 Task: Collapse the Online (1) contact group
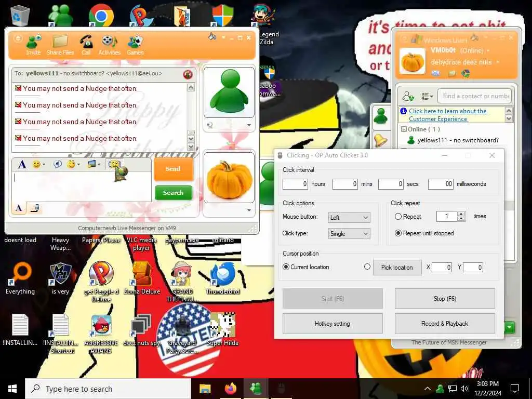click(x=404, y=129)
